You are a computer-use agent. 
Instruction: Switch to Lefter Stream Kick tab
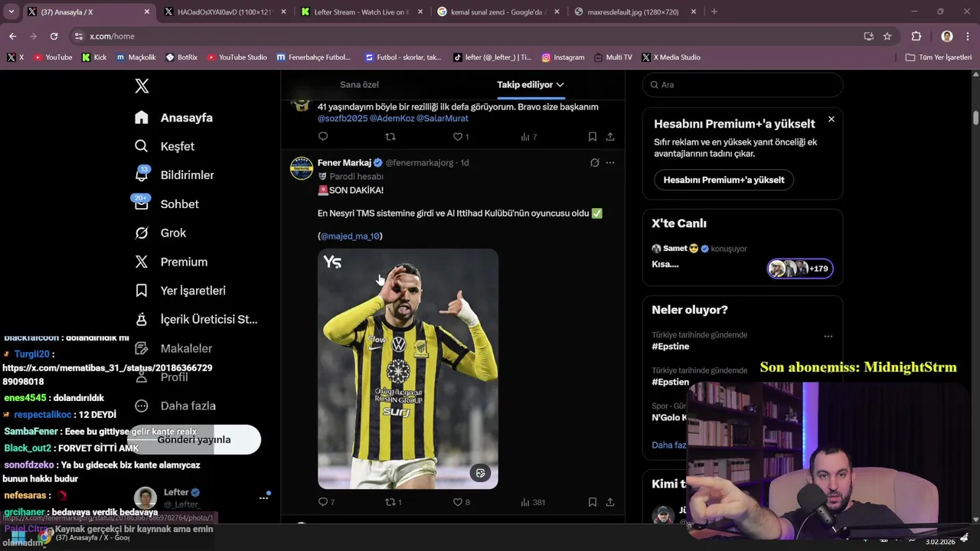360,11
